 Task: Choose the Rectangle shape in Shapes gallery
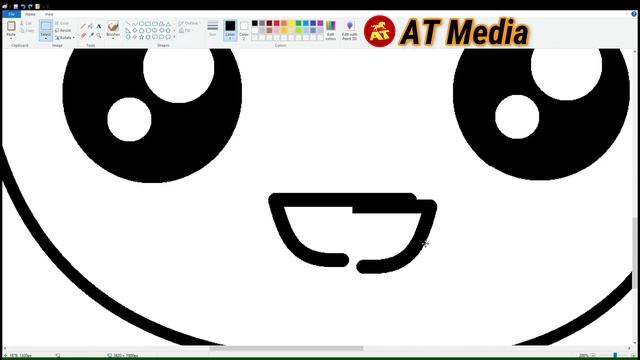click(x=148, y=24)
